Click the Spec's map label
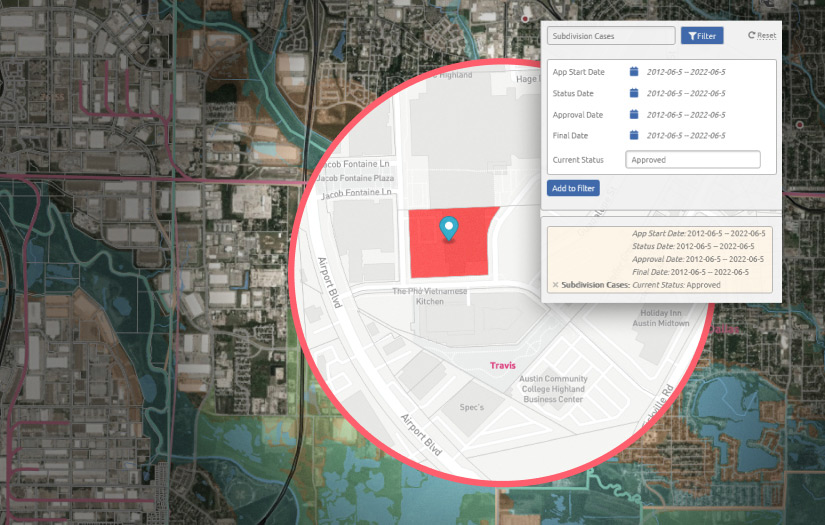This screenshot has height=525, width=825. click(471, 407)
